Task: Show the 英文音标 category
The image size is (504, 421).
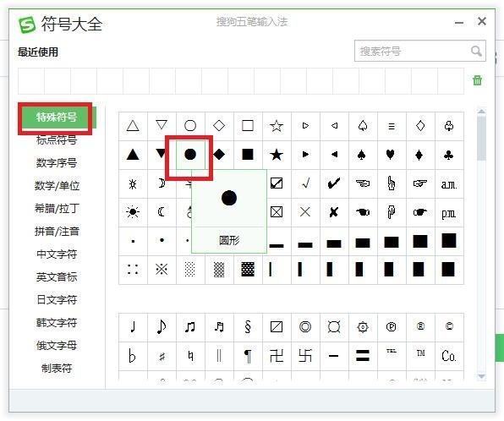Action: pos(57,277)
